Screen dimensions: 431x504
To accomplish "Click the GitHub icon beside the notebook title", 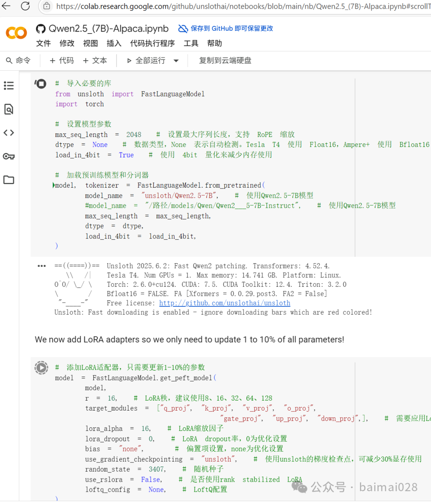I will (x=40, y=28).
